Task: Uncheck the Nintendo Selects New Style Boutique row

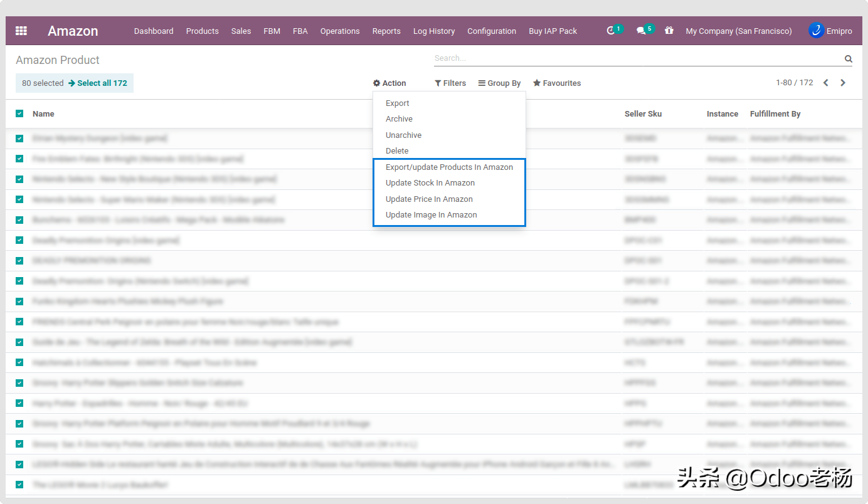Action: pos(19,179)
